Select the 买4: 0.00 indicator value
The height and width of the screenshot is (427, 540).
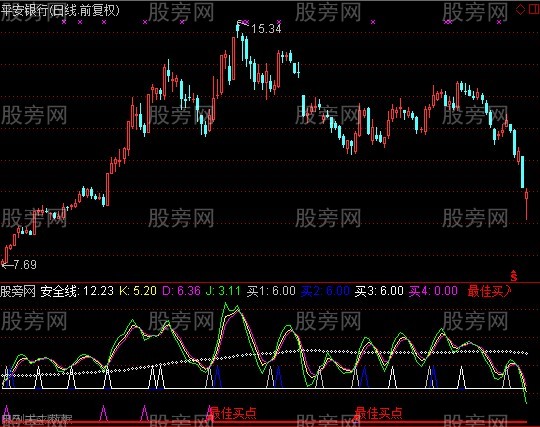[x=433, y=291]
